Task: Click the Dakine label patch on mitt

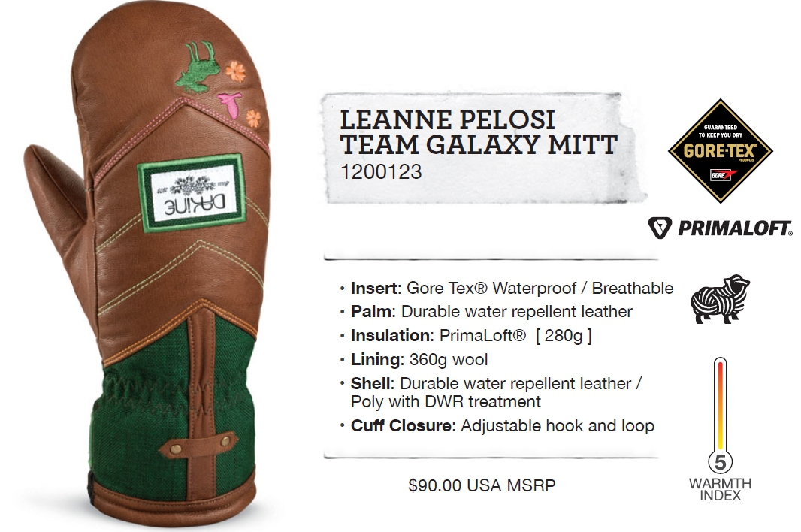Action: pyautogui.click(x=192, y=192)
